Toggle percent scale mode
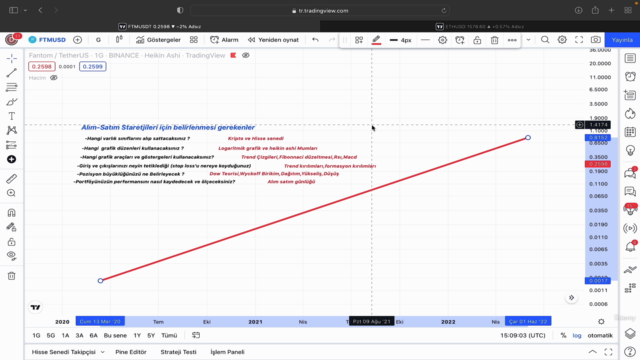The height and width of the screenshot is (360, 640). (x=563, y=335)
